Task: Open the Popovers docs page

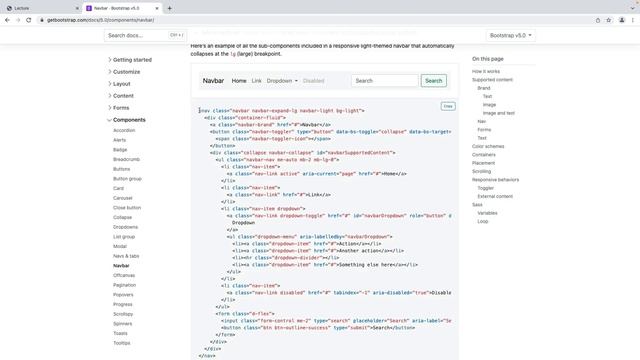Action: point(123,295)
